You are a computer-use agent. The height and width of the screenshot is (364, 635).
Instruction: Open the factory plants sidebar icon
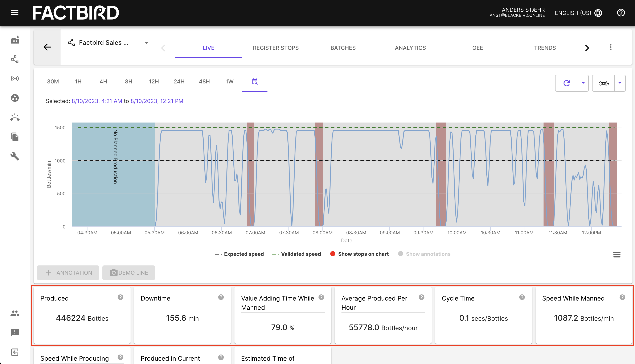point(15,40)
